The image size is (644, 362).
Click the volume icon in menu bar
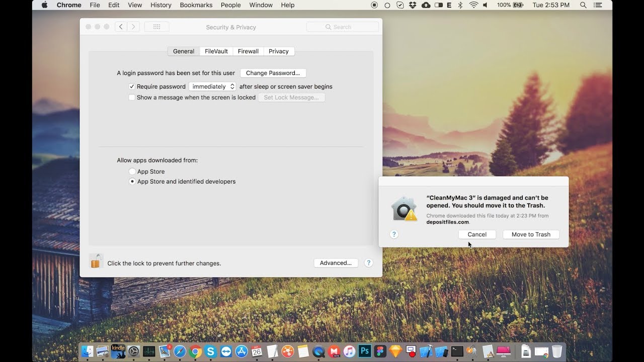(x=486, y=5)
